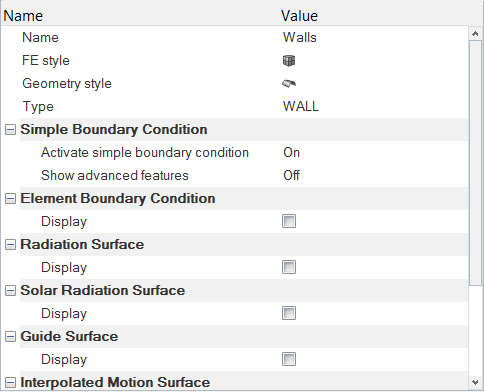Viewport: 484px width, 392px height.
Task: Check Display under Solar Radiation Surface
Action: pyautogui.click(x=289, y=313)
